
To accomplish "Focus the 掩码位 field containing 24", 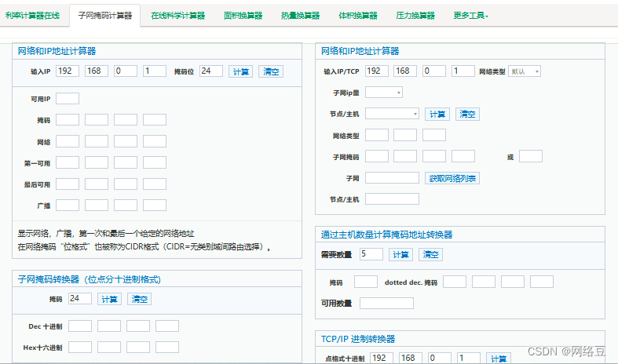I will [x=211, y=71].
